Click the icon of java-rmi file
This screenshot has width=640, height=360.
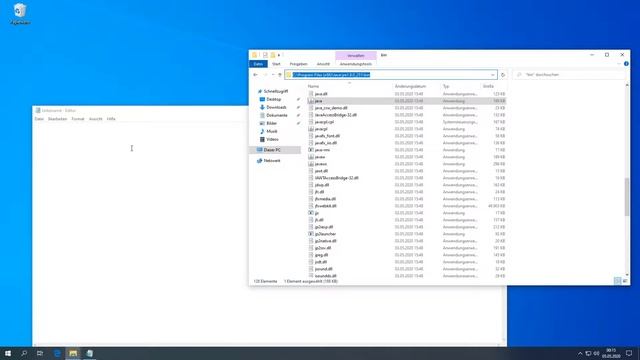pos(311,150)
